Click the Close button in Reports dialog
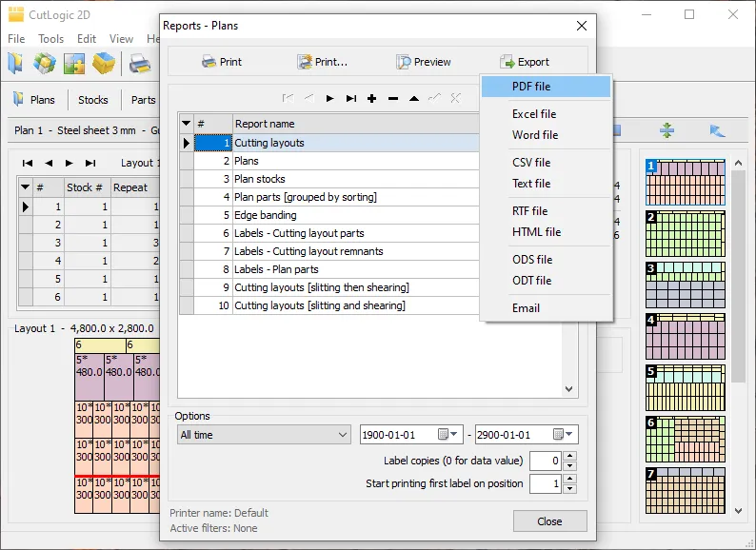 point(549,521)
